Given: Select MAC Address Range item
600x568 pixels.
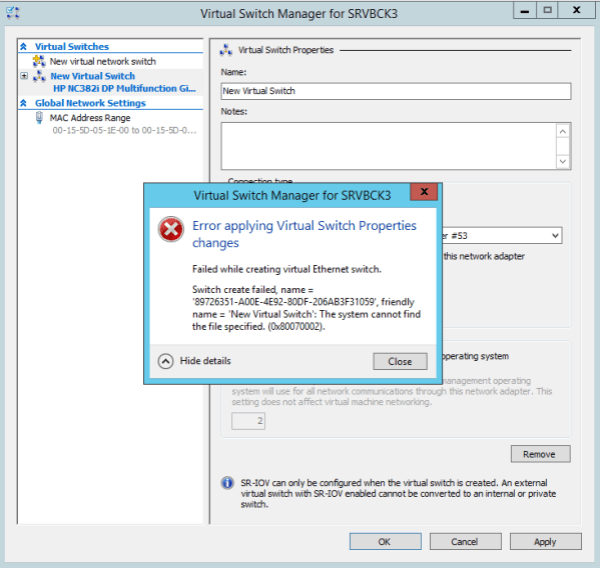Looking at the screenshot, I should [x=90, y=118].
